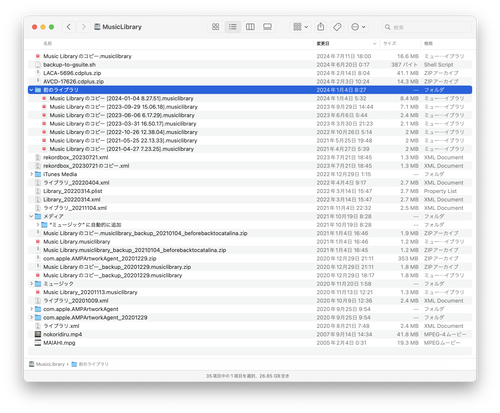Click the status bar selection summary text
The width and height of the screenshot is (500, 413).
point(248,376)
